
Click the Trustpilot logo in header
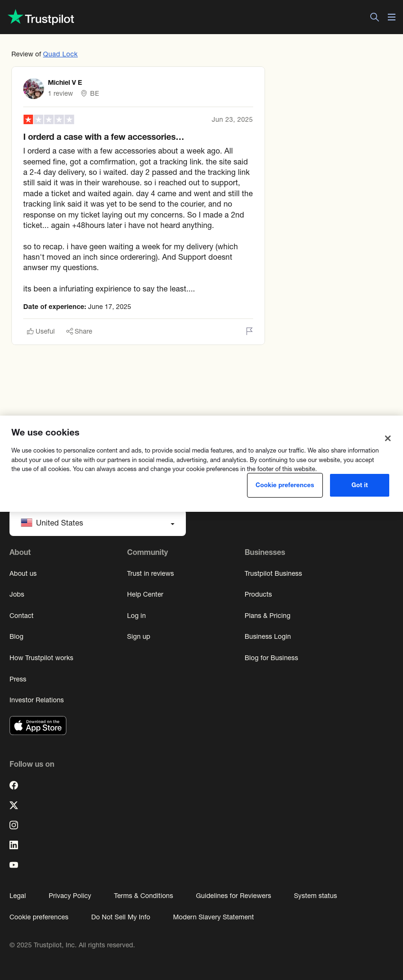(41, 18)
